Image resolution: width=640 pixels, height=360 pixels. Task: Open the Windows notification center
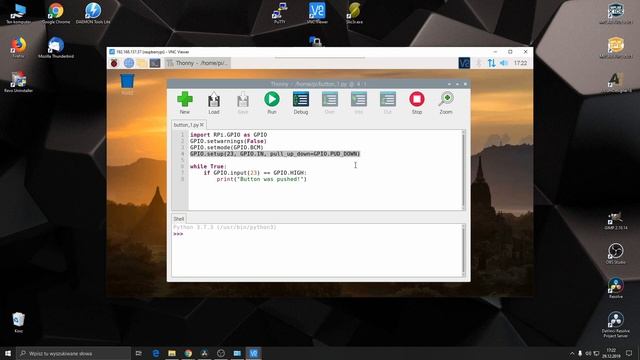point(629,353)
